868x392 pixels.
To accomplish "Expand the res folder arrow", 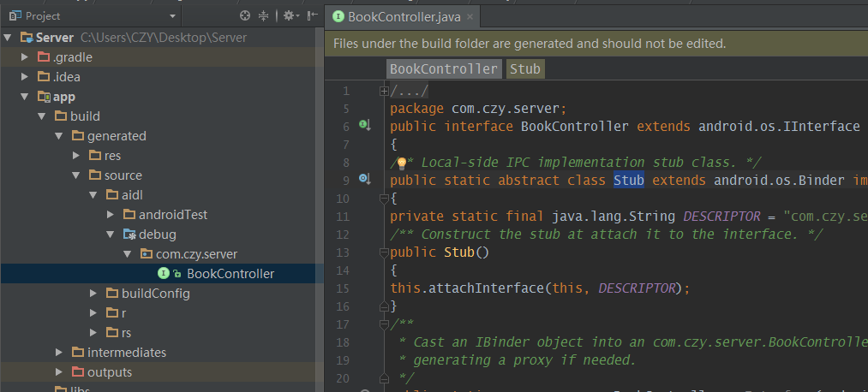I will (76, 156).
